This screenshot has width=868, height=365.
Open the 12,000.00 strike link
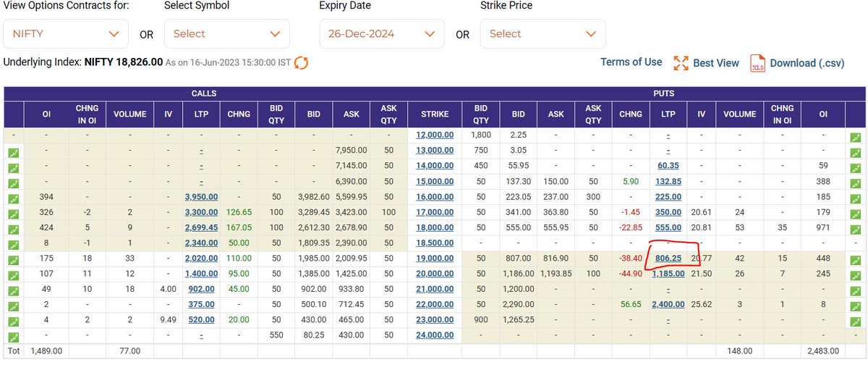click(x=435, y=135)
